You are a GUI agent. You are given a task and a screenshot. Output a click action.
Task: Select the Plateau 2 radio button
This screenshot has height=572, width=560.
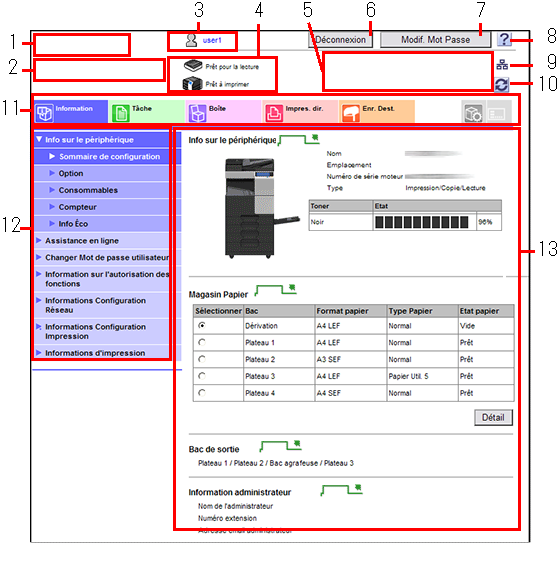coord(201,359)
